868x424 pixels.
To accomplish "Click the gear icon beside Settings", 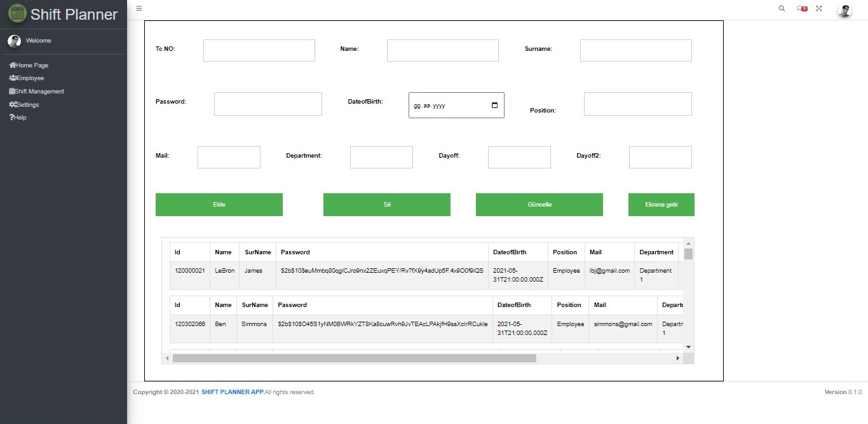I will point(11,104).
